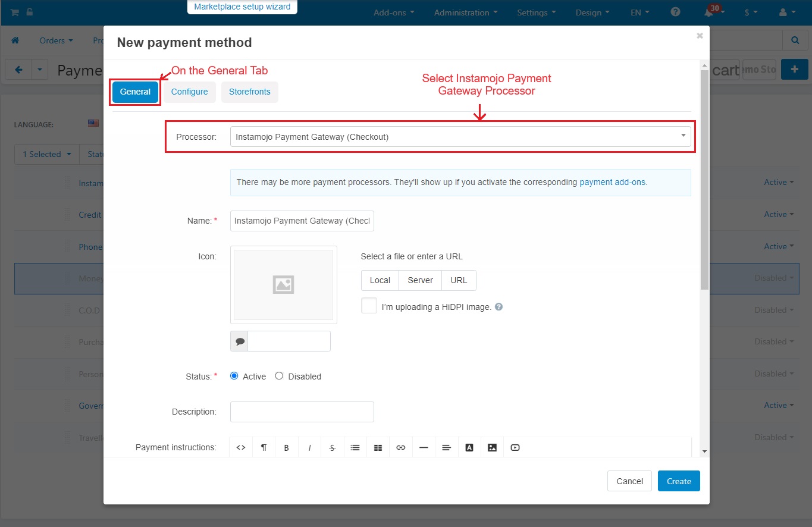
Task: Insert a table in the editor
Action: (x=378, y=448)
